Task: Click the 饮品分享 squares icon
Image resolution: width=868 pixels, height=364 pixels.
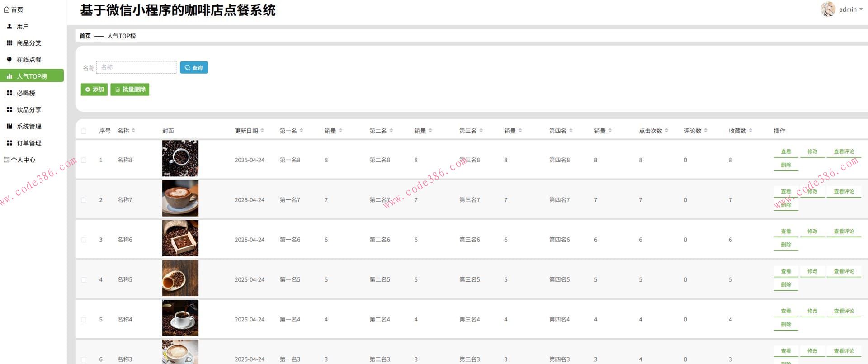Action: [x=9, y=110]
